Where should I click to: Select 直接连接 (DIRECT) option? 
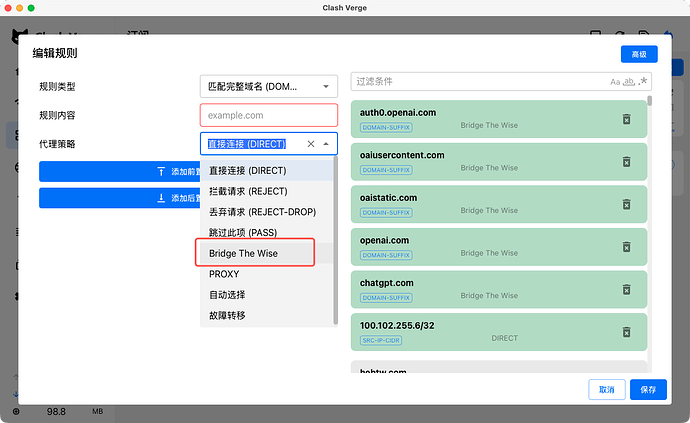point(267,170)
